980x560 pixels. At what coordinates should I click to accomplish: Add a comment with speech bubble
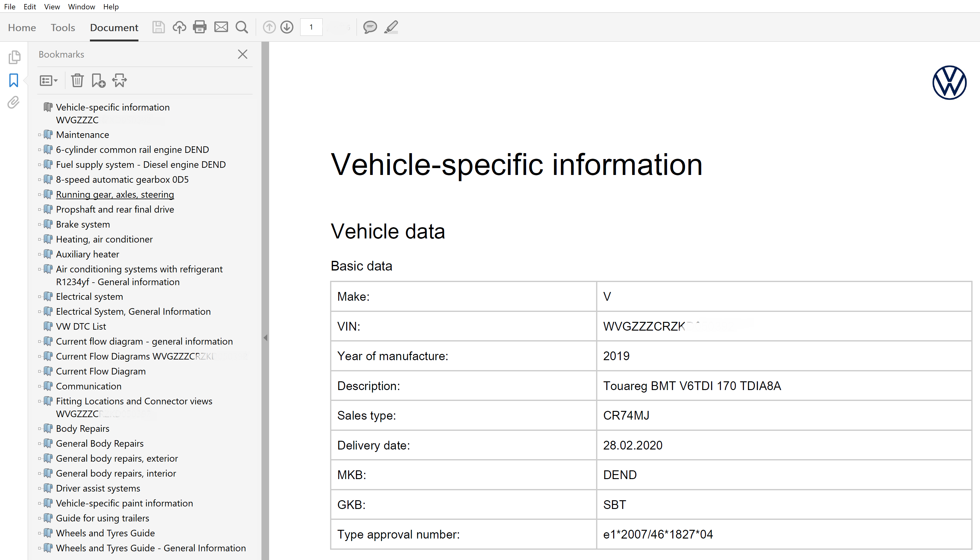pos(370,27)
